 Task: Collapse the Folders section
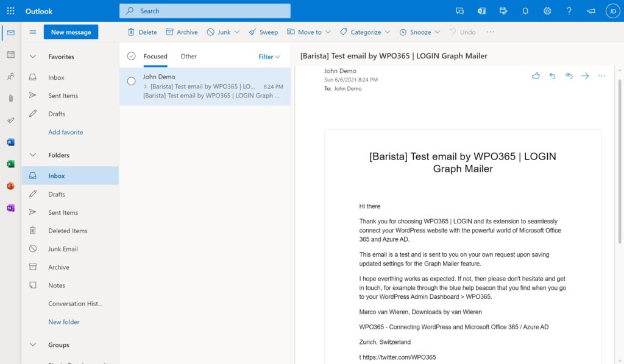[33, 155]
